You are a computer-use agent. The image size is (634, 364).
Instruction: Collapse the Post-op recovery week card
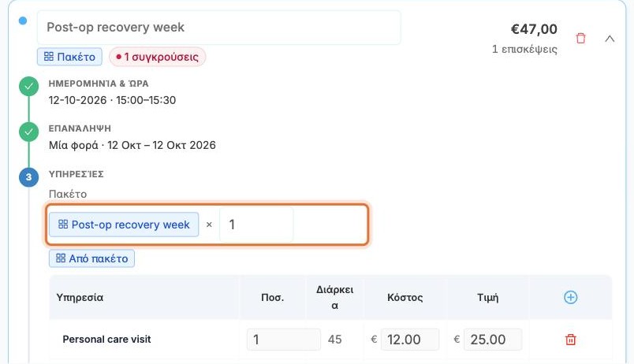pos(610,39)
